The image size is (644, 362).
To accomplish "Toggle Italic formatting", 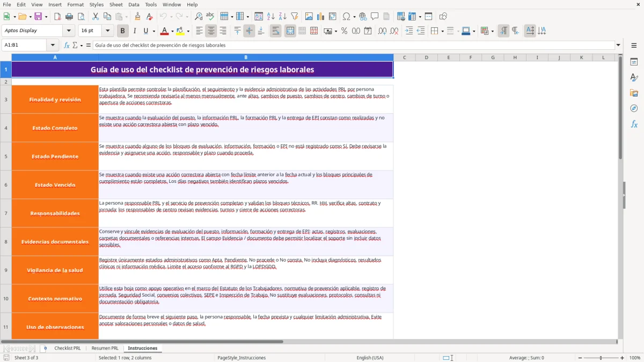I will 134,31.
